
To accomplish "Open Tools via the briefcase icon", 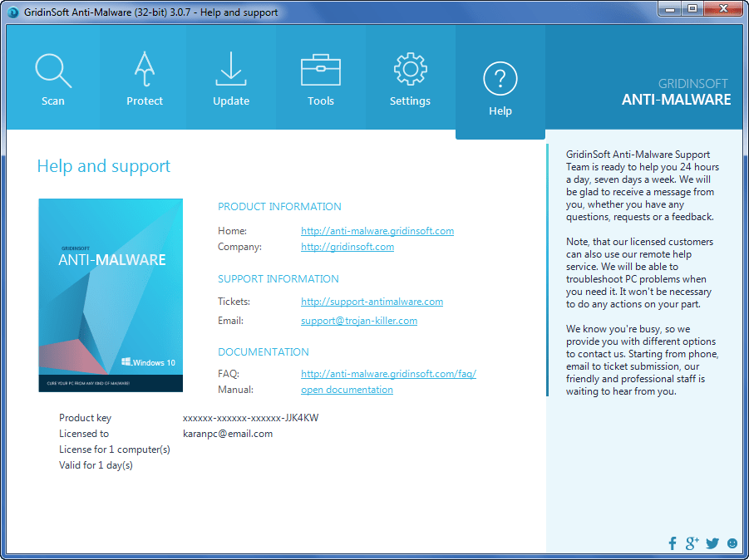I will pos(321,71).
